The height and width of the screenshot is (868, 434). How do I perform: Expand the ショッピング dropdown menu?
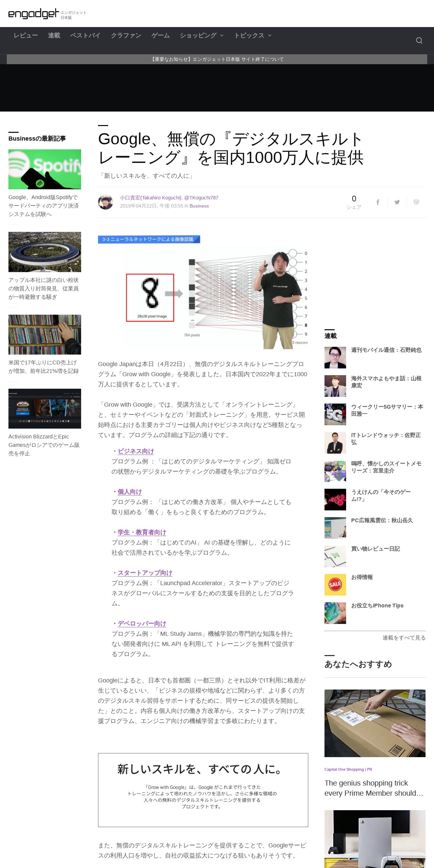[x=202, y=35]
